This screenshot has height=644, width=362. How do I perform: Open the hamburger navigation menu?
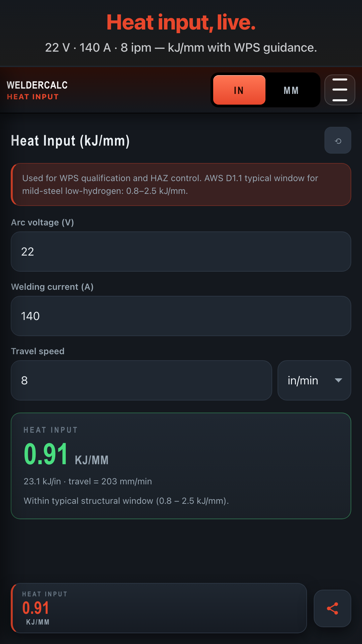[x=340, y=90]
